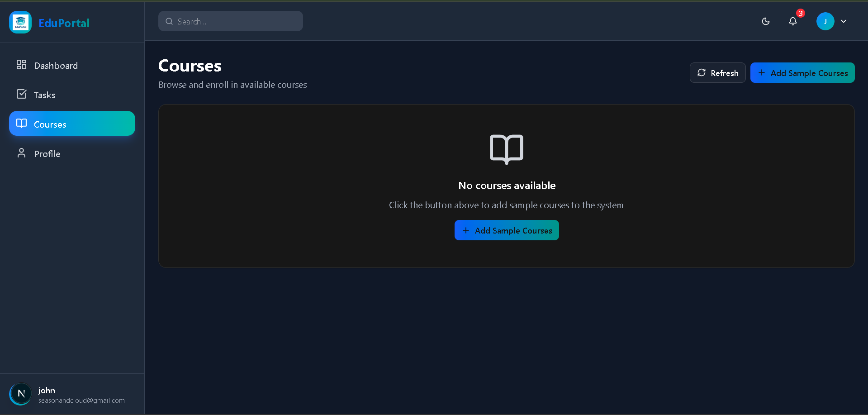Open the Tasks page
This screenshot has width=868, height=415.
[x=44, y=95]
